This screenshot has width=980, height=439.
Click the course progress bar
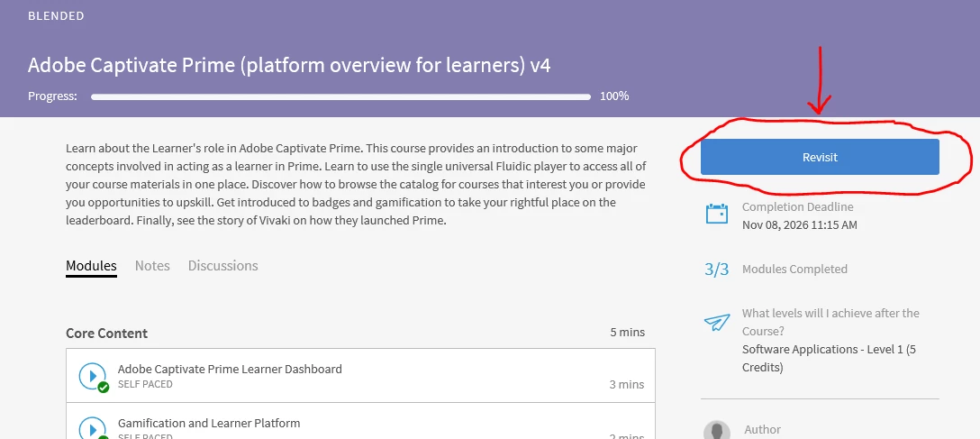tap(340, 97)
